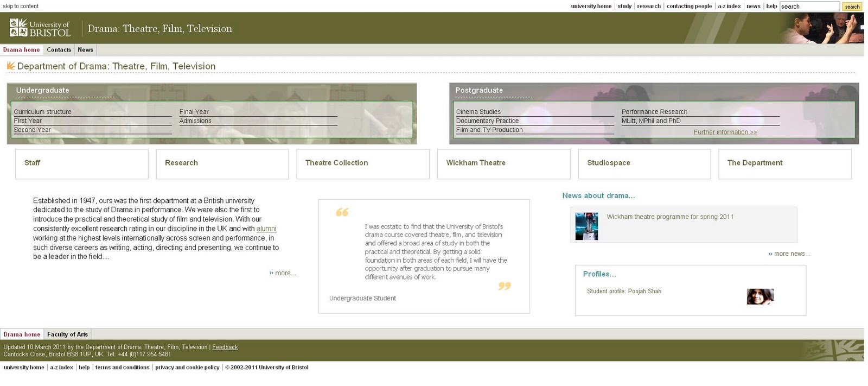Screen dimensions: 868x386
Task: Follow the 'skip to content' link
Action: [x=21, y=7]
